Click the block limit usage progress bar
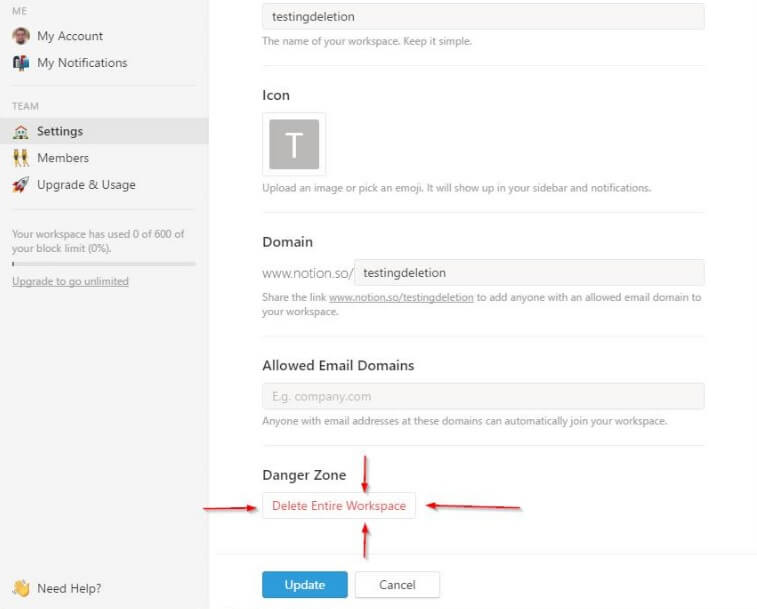 click(x=104, y=264)
